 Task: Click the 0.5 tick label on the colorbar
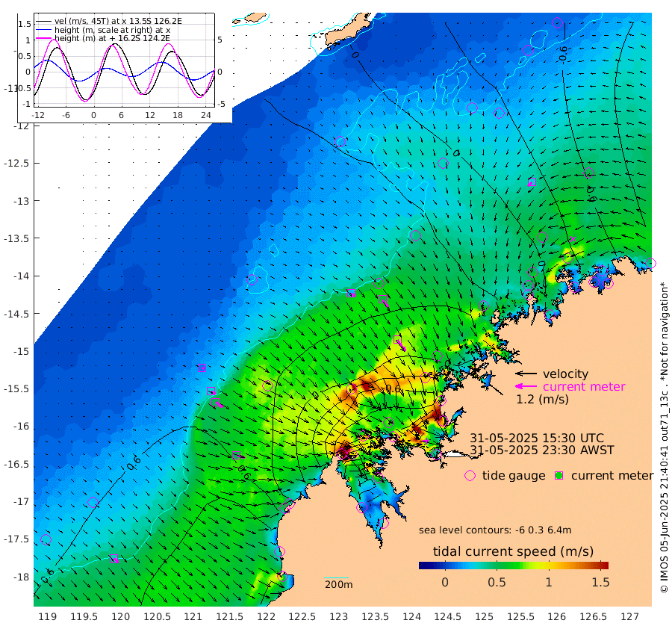497,582
